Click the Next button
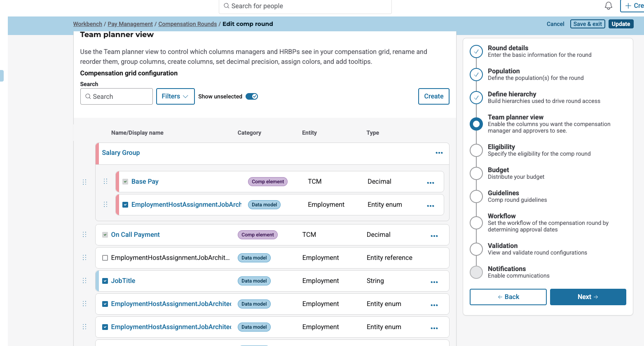Image resolution: width=644 pixels, height=346 pixels. tap(588, 297)
